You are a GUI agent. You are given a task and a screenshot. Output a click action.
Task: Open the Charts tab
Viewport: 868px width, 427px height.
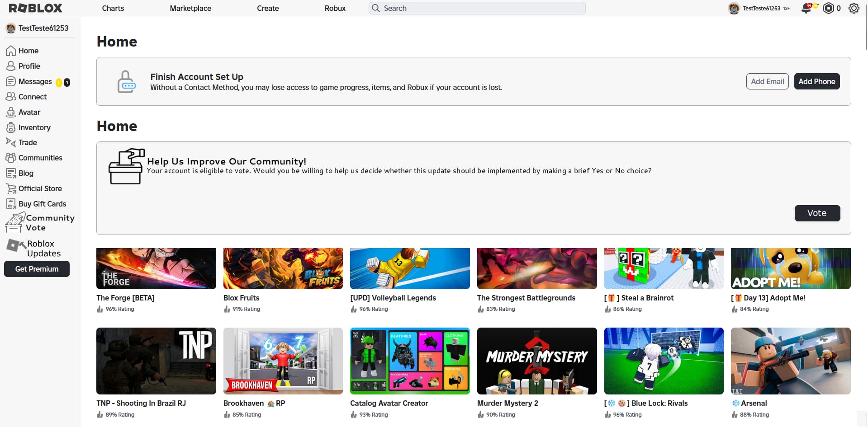pyautogui.click(x=113, y=8)
